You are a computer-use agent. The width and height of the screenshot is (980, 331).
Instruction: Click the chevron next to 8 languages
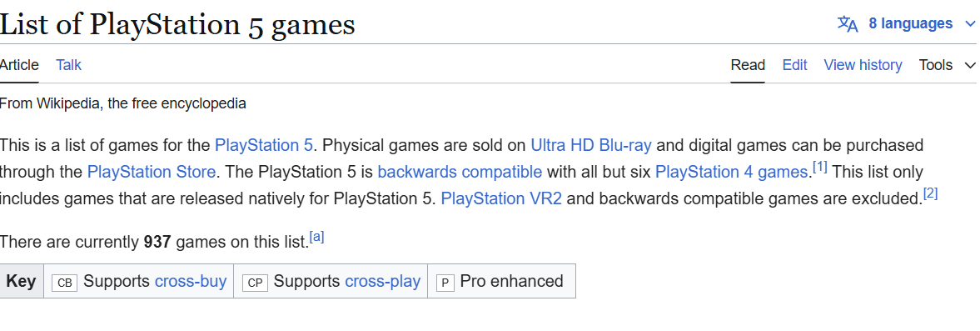point(968,24)
